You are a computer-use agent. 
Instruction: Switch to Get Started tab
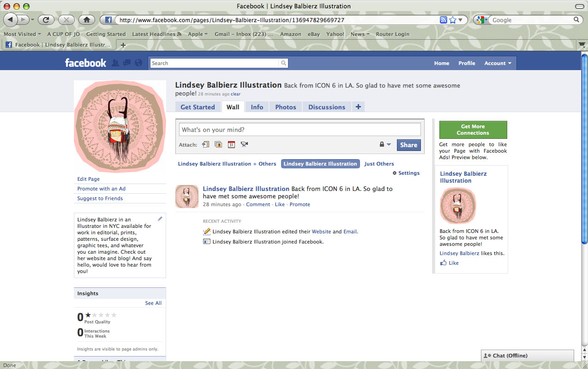click(x=198, y=107)
